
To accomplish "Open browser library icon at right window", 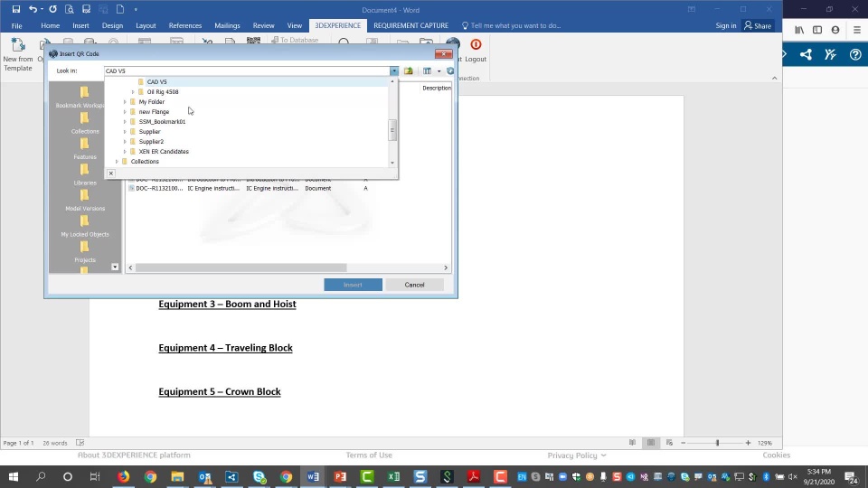I will pos(799,30).
